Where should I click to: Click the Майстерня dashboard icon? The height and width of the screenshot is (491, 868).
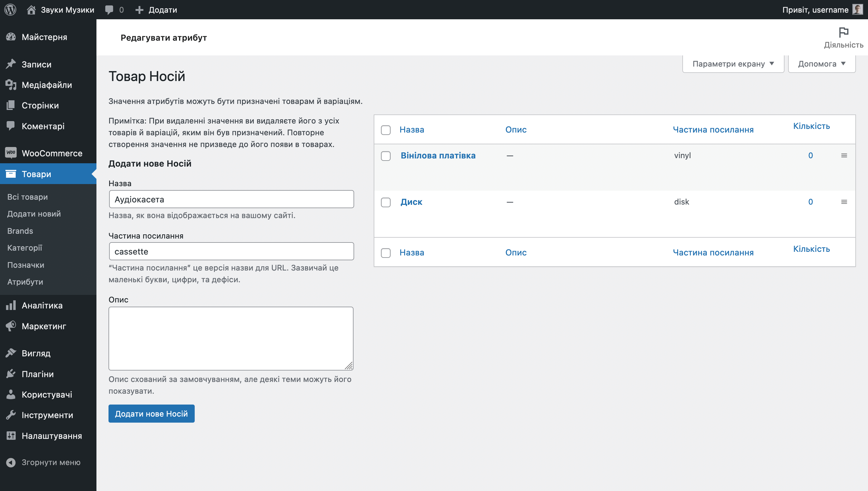tap(11, 37)
